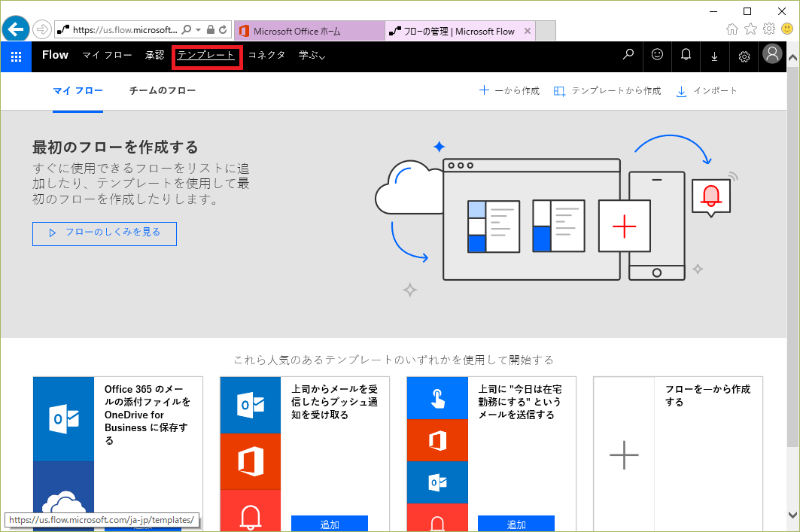Expand the 学ぶ dropdown menu
Screen dimensions: 800x532
(312, 55)
